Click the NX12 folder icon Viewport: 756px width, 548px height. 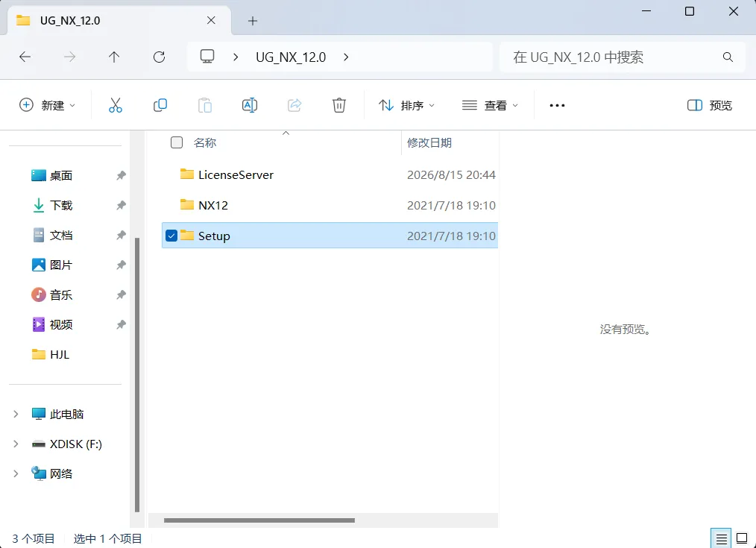click(x=187, y=204)
